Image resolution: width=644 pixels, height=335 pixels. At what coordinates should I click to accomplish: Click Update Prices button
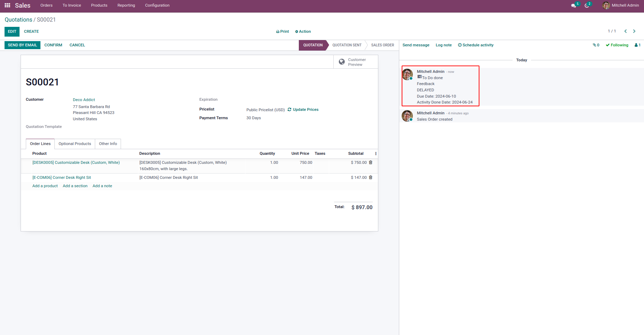click(303, 109)
